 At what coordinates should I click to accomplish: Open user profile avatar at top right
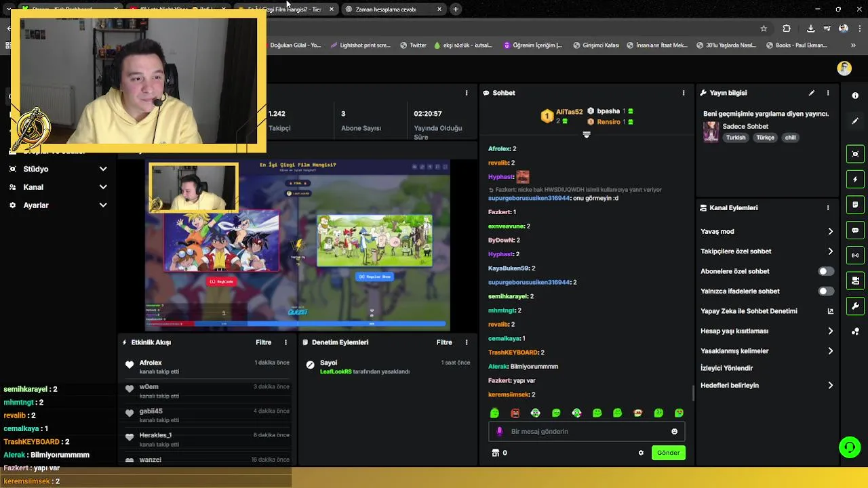click(844, 68)
